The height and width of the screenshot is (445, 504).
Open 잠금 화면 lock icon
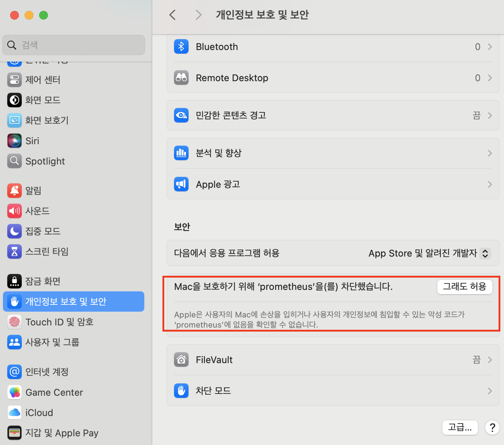click(15, 281)
